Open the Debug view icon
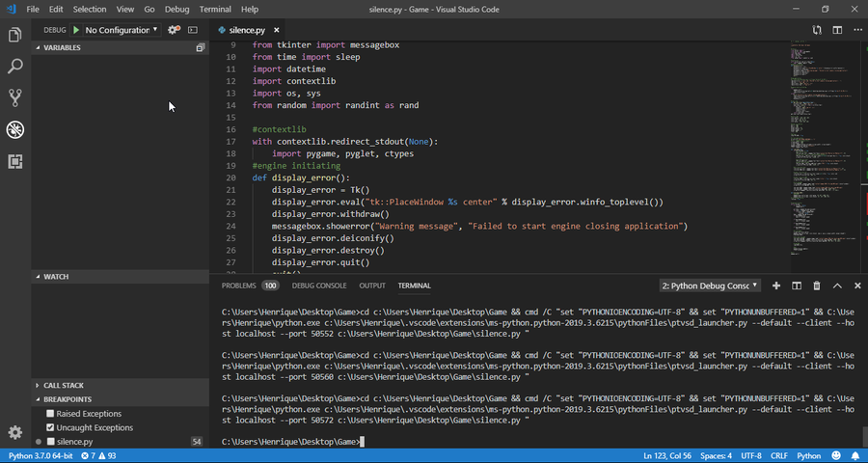Image resolution: width=868 pixels, height=463 pixels. point(14,130)
